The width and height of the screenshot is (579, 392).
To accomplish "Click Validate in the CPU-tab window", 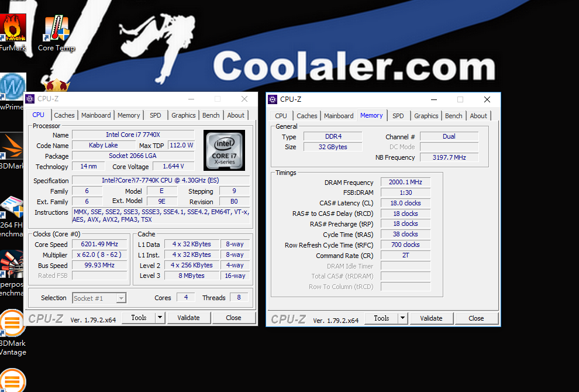I will click(x=188, y=318).
